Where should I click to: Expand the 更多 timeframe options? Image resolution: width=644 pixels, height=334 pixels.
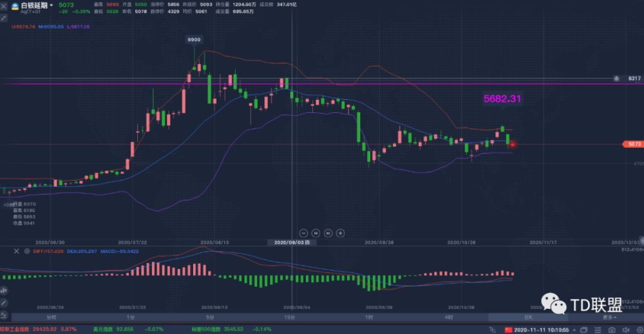point(609,317)
